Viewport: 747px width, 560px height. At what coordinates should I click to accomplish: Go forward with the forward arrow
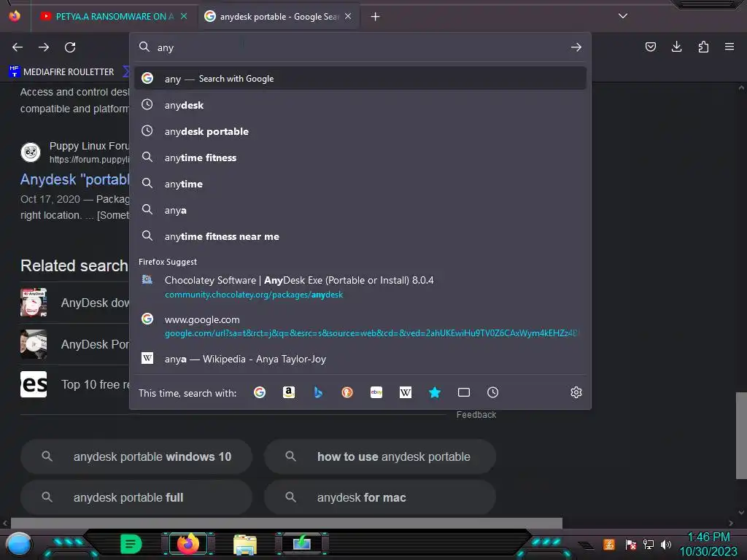(x=44, y=47)
